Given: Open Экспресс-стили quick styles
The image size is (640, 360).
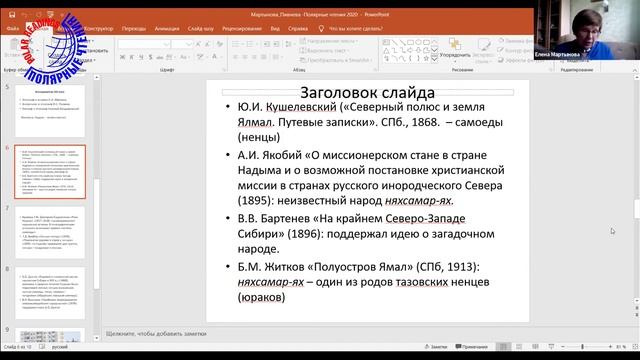Looking at the screenshot, I should 484,51.
